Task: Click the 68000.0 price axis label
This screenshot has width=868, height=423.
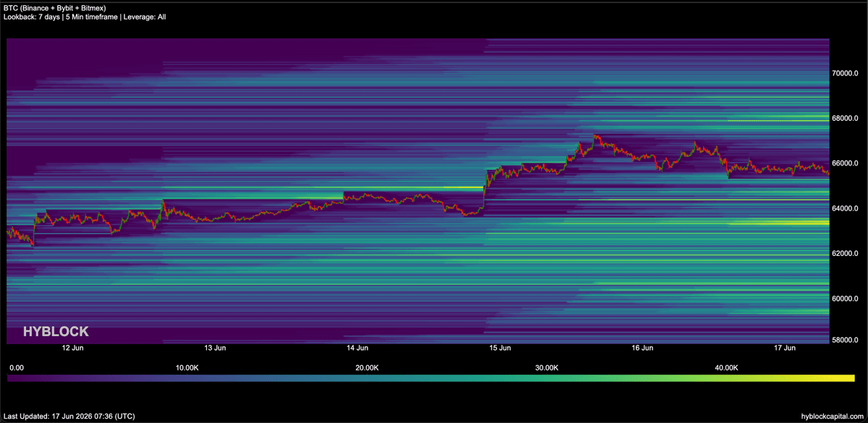Action: (845, 118)
